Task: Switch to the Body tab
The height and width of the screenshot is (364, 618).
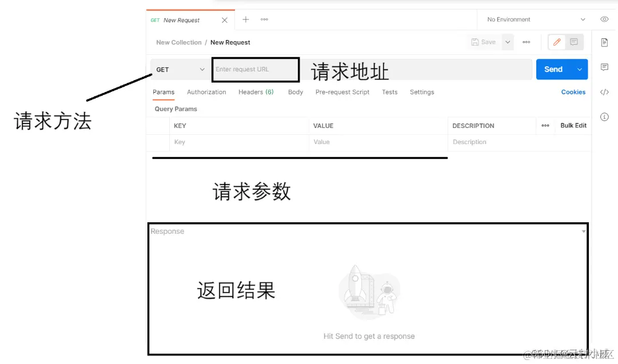Action: 296,92
